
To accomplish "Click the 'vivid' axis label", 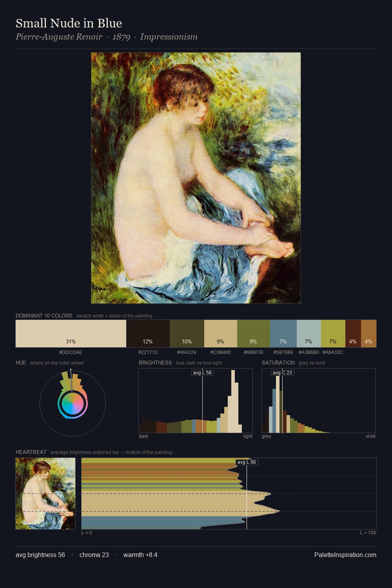I will click(x=370, y=436).
